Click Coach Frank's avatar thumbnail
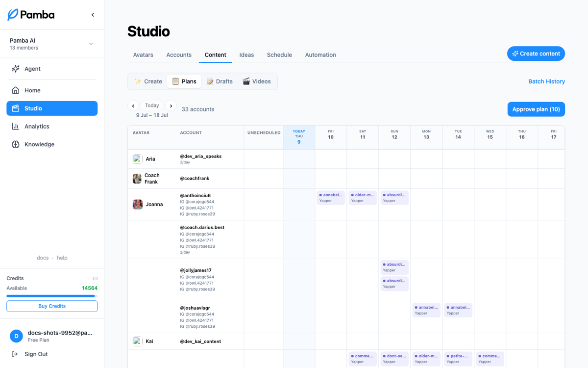This screenshot has height=368, width=588. pos(137,179)
